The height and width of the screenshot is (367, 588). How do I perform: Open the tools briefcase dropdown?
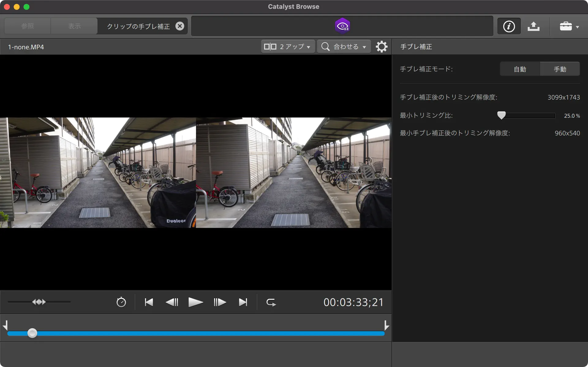point(569,26)
